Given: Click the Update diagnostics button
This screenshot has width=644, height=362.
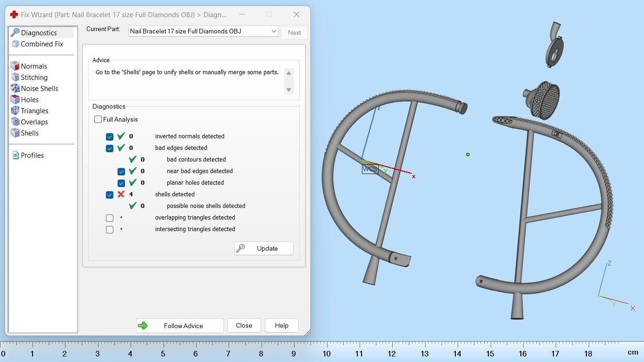Looking at the screenshot, I should (x=263, y=248).
